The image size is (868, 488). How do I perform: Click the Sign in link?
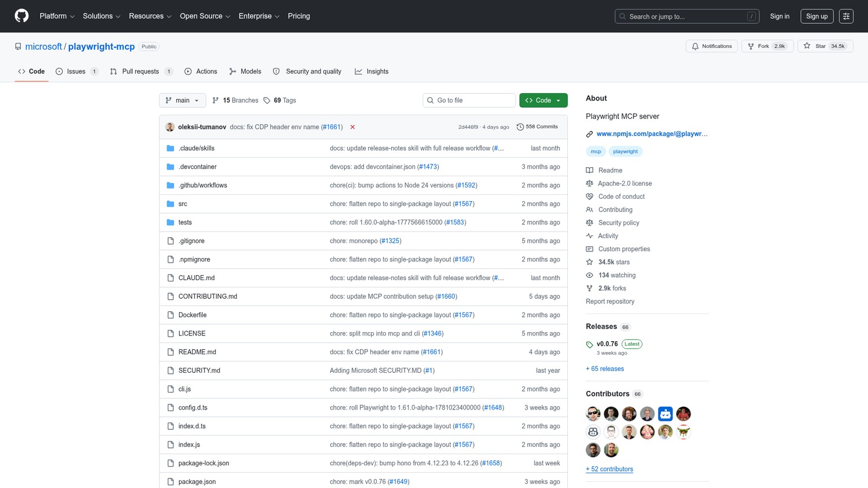click(x=780, y=16)
